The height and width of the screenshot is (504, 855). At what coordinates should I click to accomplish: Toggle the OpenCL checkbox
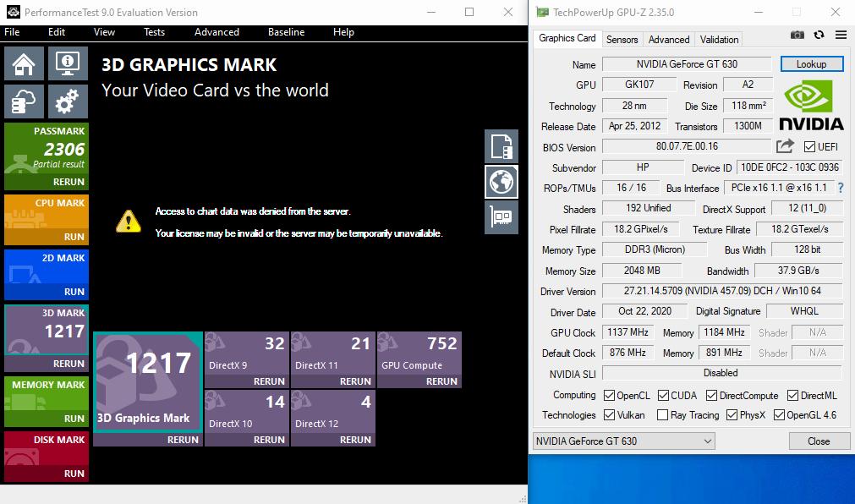coord(609,396)
